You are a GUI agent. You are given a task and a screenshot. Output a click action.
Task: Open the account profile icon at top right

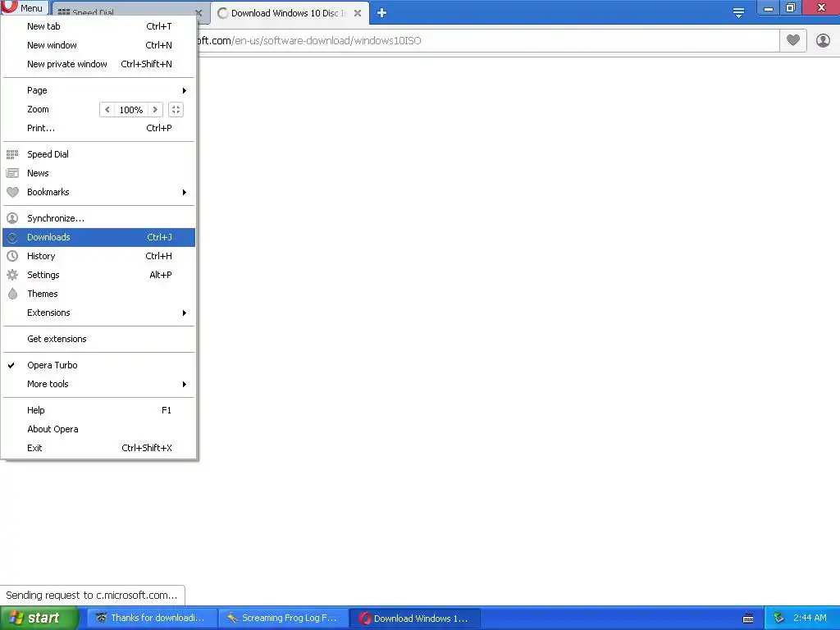(x=823, y=40)
